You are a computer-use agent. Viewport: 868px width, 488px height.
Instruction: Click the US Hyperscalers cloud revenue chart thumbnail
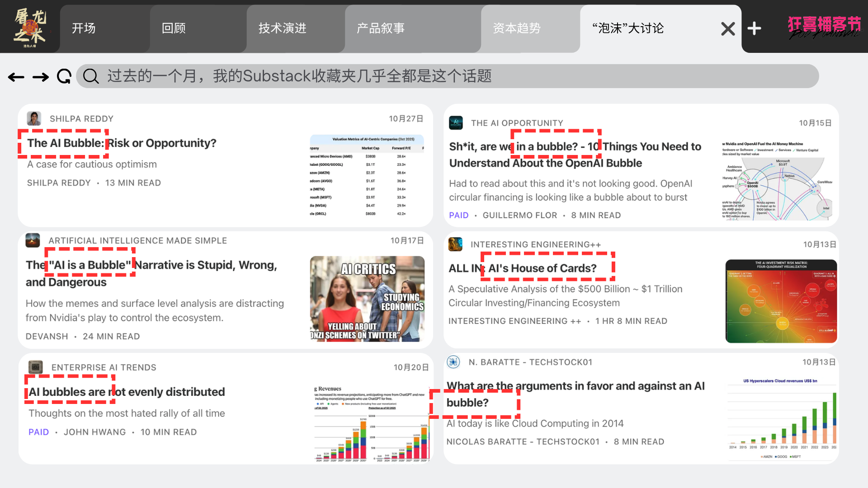point(782,418)
